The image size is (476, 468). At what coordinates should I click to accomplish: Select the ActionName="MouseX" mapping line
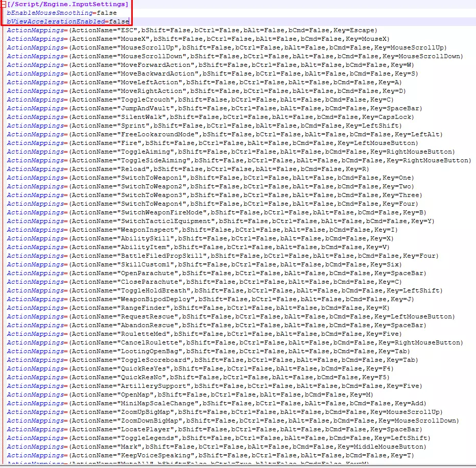click(198, 39)
